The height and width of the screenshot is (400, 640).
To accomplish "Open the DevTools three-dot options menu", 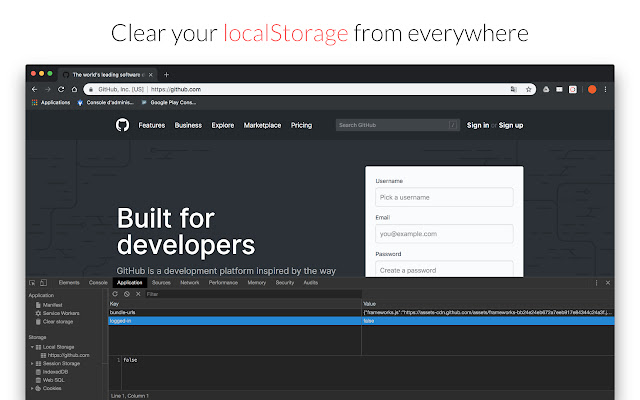I will (596, 283).
